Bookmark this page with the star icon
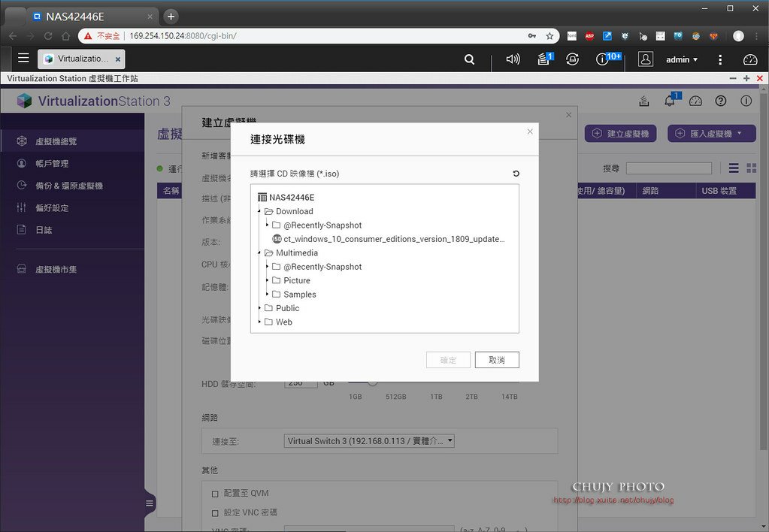 click(550, 36)
